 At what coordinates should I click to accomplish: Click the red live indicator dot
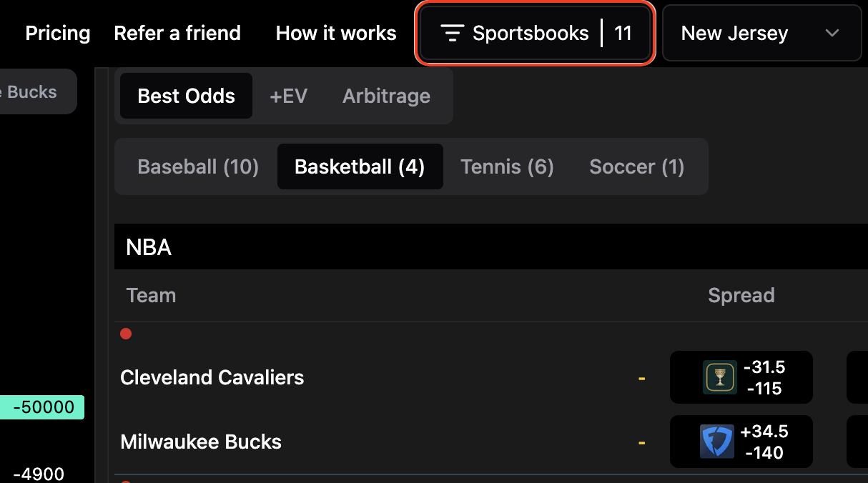(126, 334)
